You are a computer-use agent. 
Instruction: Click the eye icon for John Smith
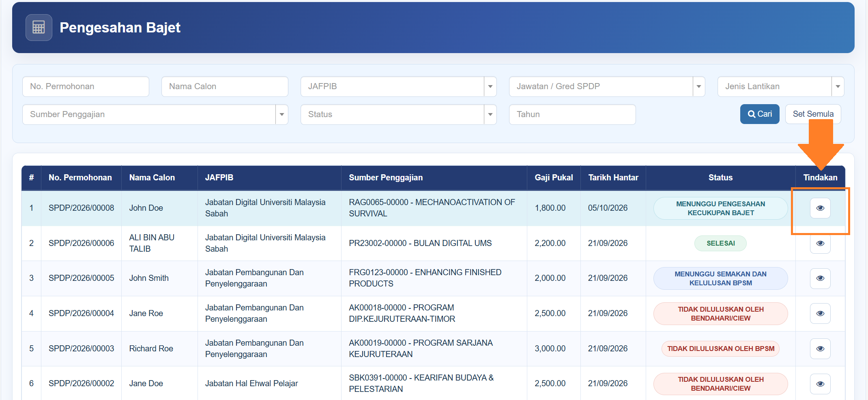(820, 278)
